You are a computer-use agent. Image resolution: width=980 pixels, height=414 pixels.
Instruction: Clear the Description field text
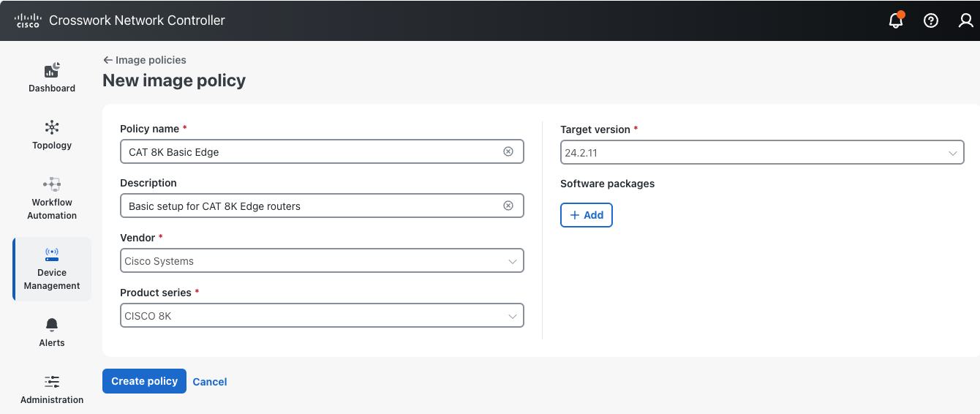(508, 206)
